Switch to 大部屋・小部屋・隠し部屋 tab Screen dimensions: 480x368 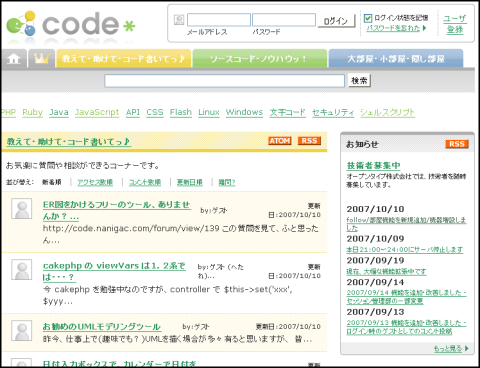[x=396, y=59]
